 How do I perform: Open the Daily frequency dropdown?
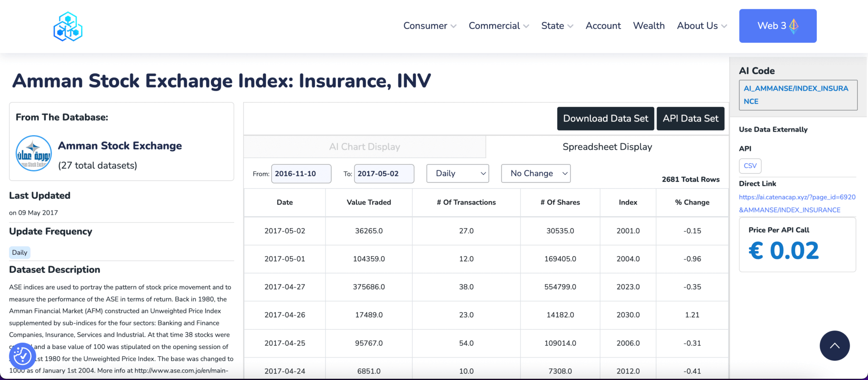point(457,174)
